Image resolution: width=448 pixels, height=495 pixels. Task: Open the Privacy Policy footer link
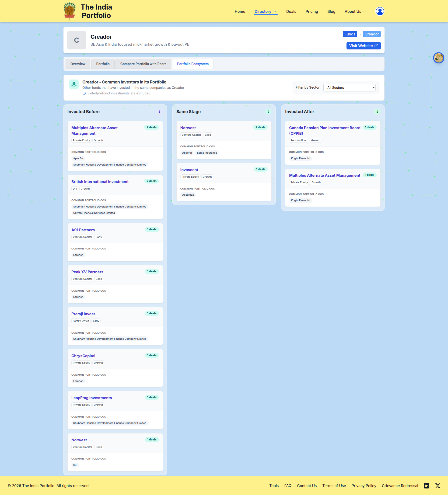click(364, 486)
